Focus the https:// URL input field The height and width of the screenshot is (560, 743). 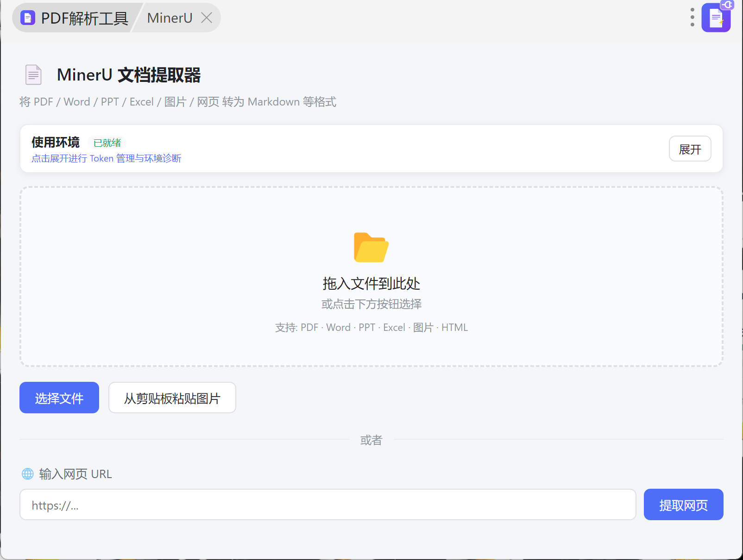[328, 504]
